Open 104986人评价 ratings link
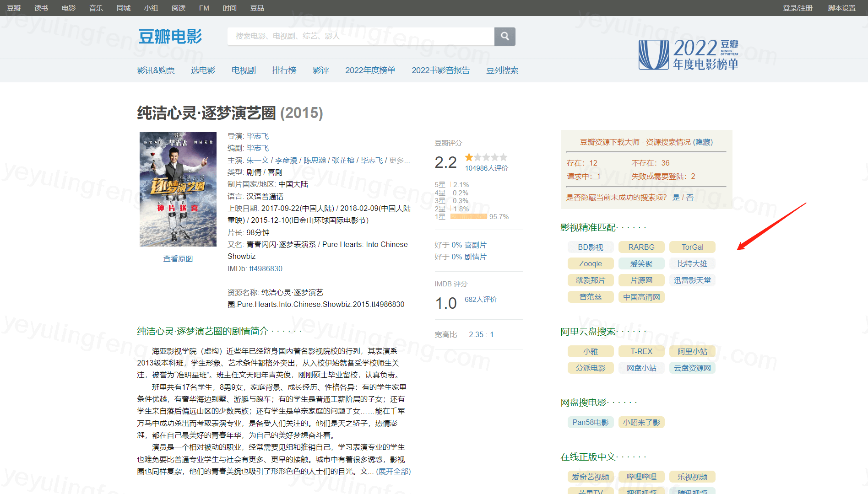Viewport: 868px width, 494px height. pos(487,168)
